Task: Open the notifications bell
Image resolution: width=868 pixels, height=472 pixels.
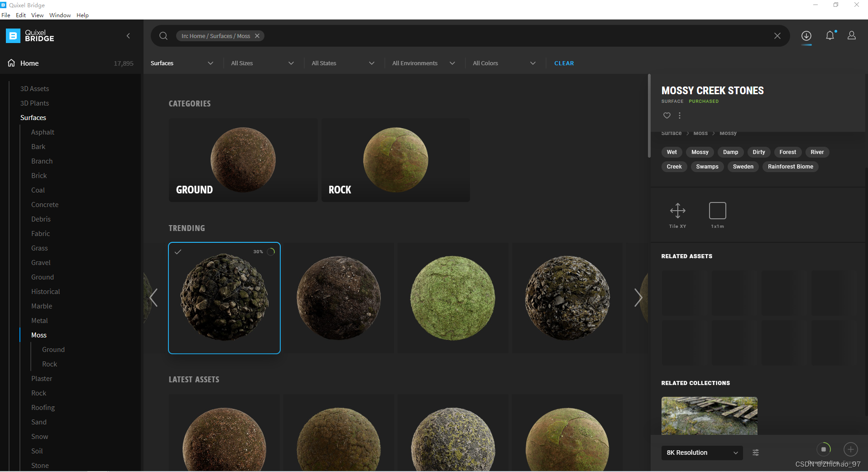Action: 830,35
